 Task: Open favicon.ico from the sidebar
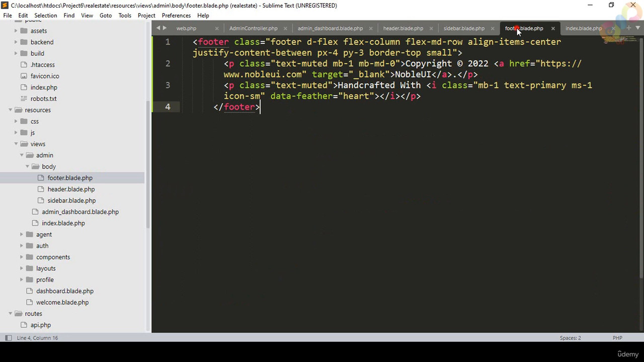pyautogui.click(x=45, y=76)
